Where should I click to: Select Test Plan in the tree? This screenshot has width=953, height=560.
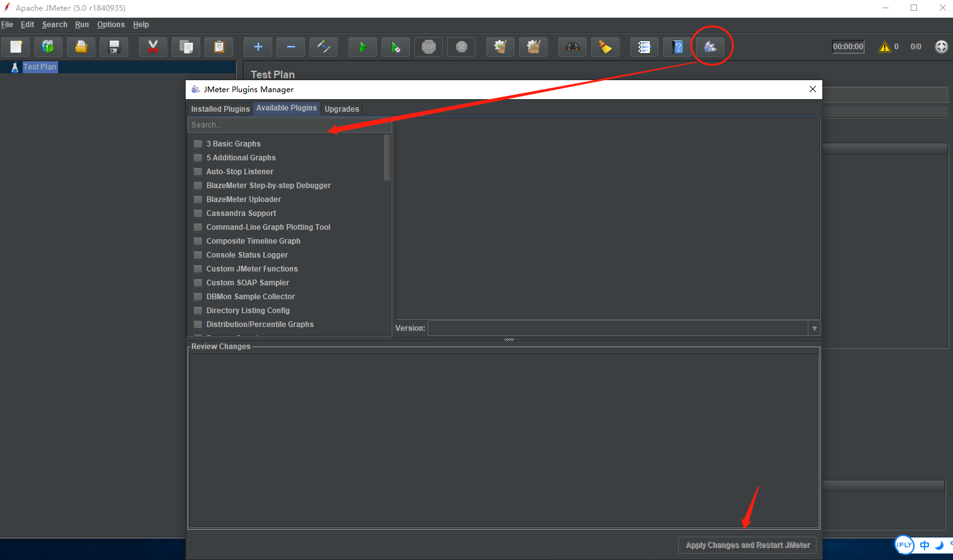coord(40,67)
